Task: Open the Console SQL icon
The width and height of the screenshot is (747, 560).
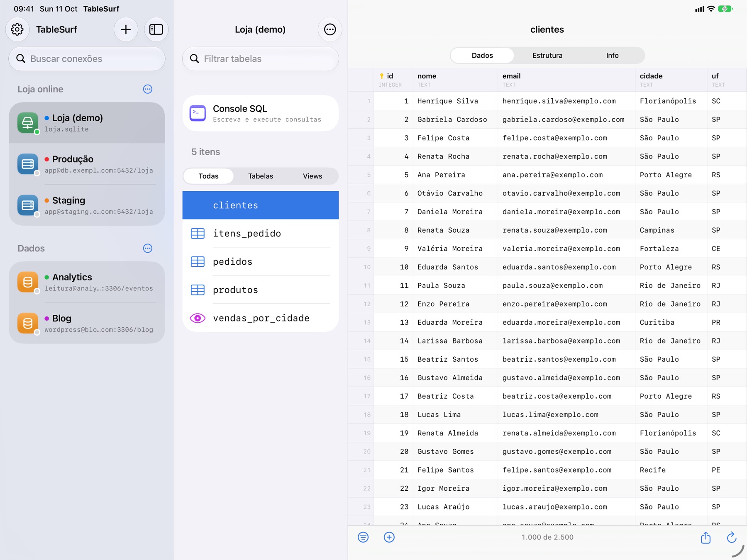Action: click(x=198, y=113)
